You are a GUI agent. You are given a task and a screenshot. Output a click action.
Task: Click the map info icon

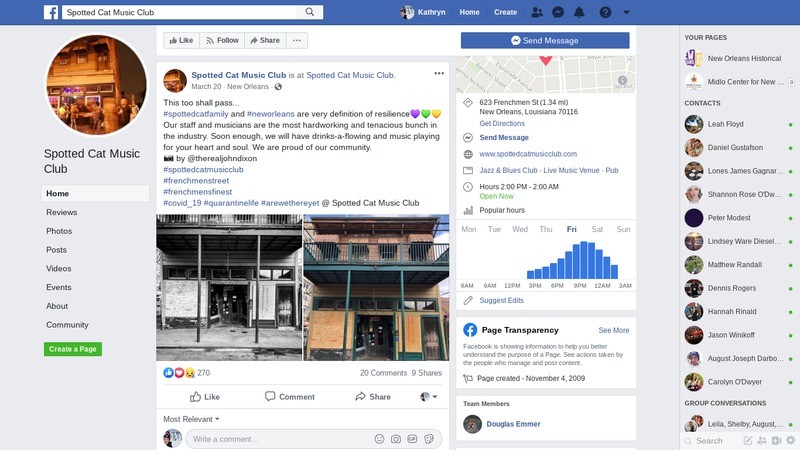tap(622, 80)
